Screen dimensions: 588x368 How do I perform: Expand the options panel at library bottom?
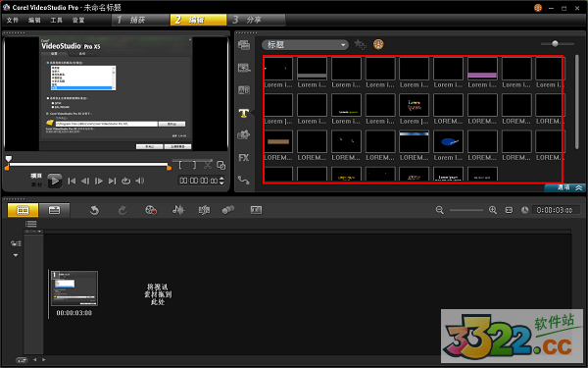point(565,187)
